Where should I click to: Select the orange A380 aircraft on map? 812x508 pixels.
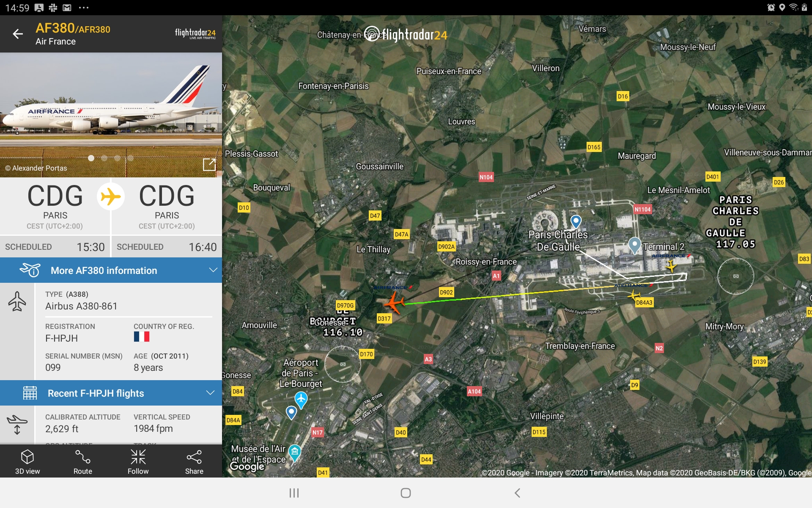394,302
